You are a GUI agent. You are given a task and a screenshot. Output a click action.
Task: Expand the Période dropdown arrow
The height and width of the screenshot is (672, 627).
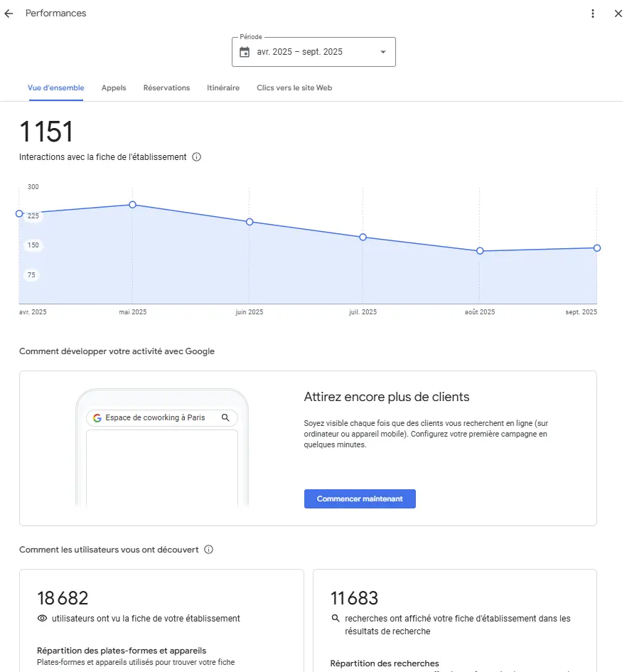(383, 52)
